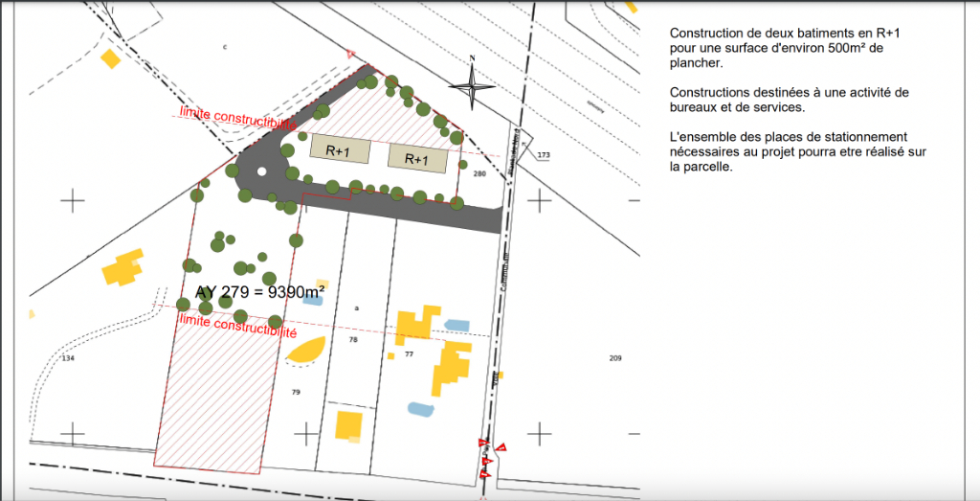
Task: Click the blue pool above parcel 77's house
Action: point(457,324)
